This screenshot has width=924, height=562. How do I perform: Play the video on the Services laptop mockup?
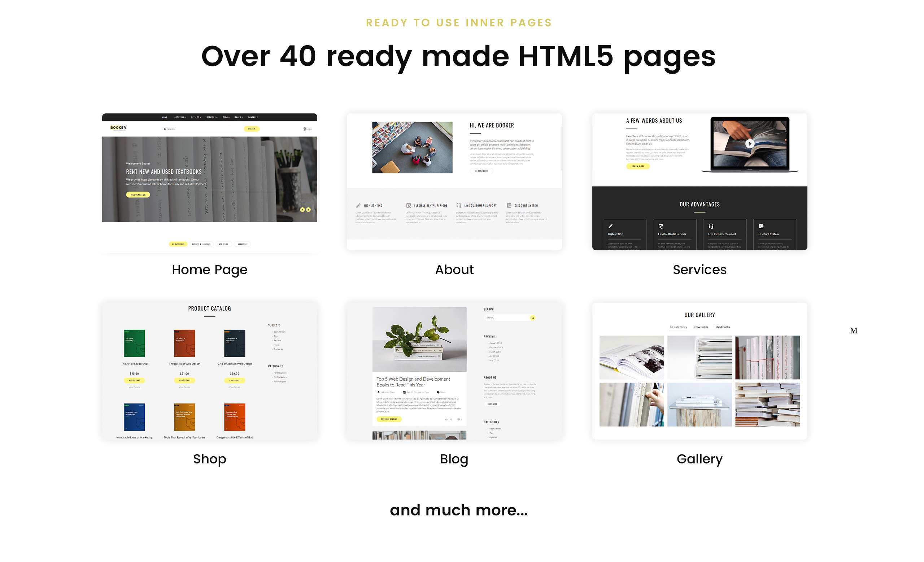[750, 143]
